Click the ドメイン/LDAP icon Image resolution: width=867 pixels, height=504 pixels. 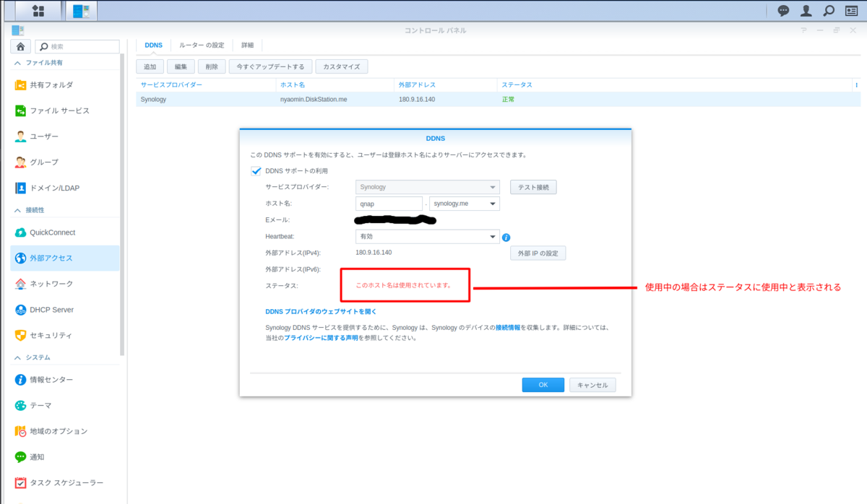(21, 188)
